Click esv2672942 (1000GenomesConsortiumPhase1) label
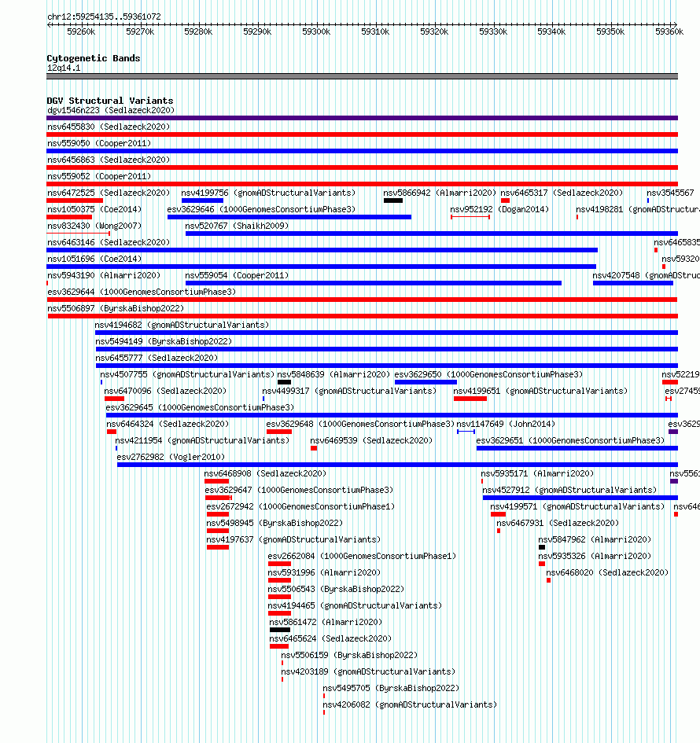This screenshot has width=700, height=743. (x=300, y=507)
